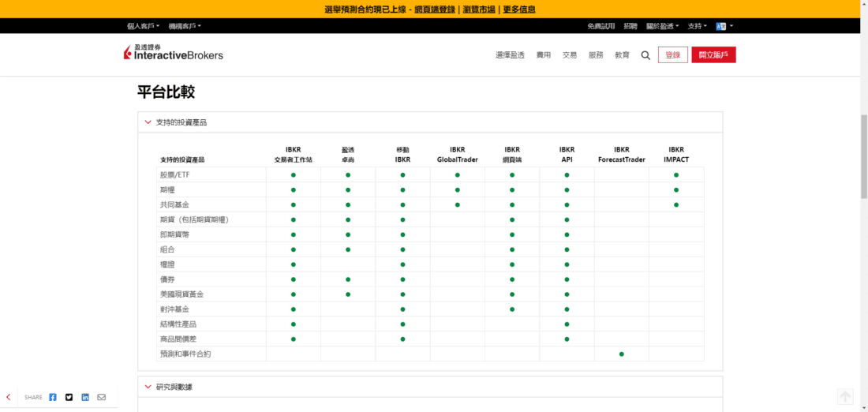The height and width of the screenshot is (412, 868).
Task: Expand the 研究與數據 section
Action: coord(148,387)
